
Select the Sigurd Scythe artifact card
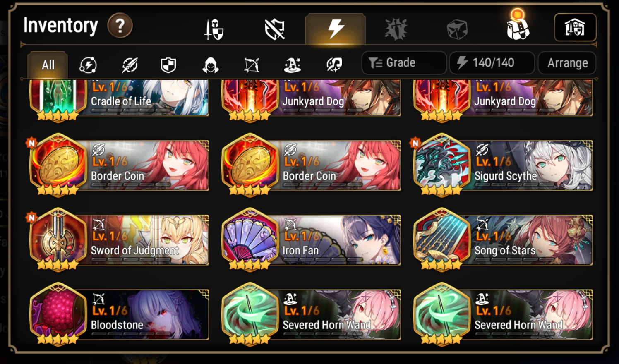503,165
